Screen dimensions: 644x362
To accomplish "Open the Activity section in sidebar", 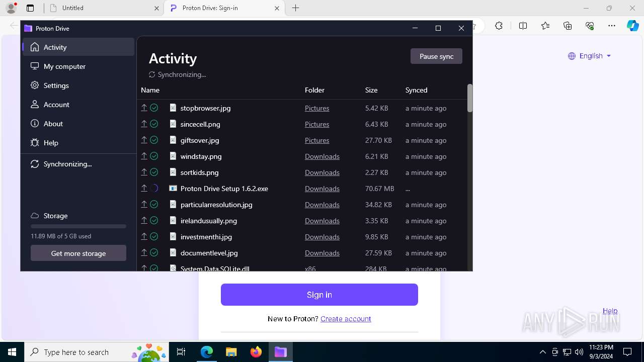I will point(78,47).
